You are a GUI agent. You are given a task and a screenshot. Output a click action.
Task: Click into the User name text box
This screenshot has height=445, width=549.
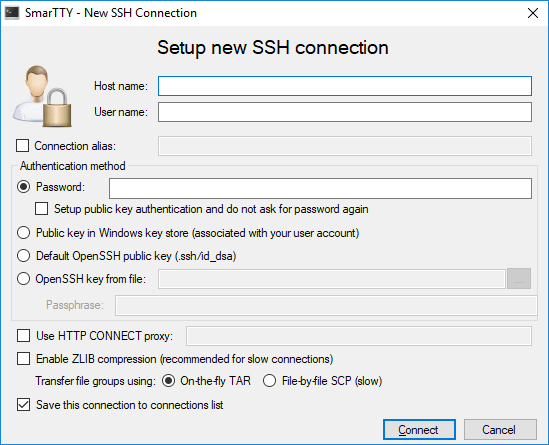coord(345,112)
